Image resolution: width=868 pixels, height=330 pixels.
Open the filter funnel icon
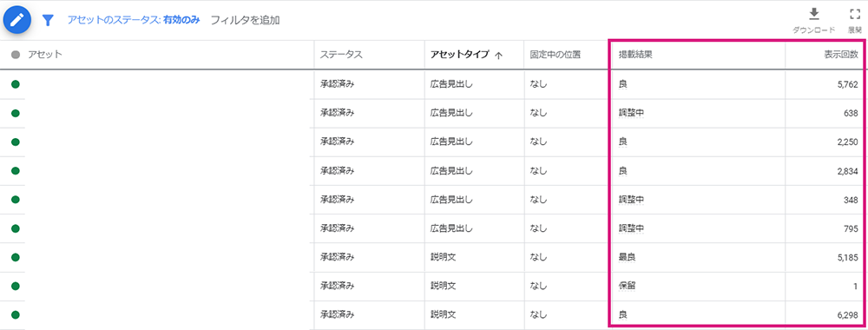[49, 21]
